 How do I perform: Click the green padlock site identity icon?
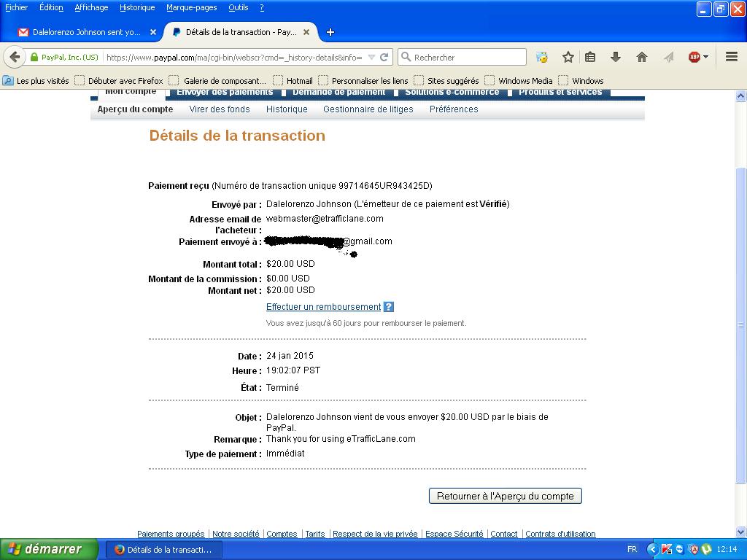pos(34,57)
